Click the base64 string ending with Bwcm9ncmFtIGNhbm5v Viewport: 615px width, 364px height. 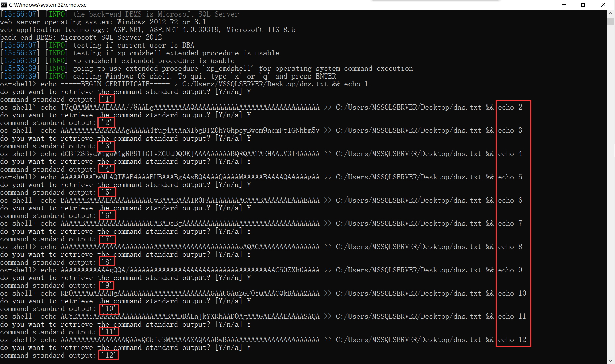tap(190, 130)
